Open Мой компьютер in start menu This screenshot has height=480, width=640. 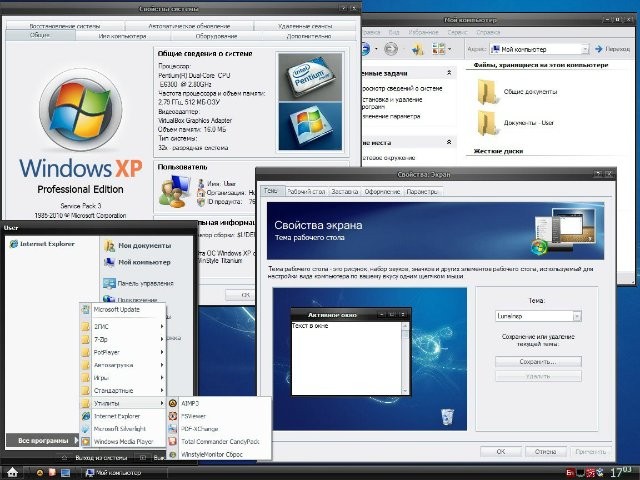pos(137,262)
